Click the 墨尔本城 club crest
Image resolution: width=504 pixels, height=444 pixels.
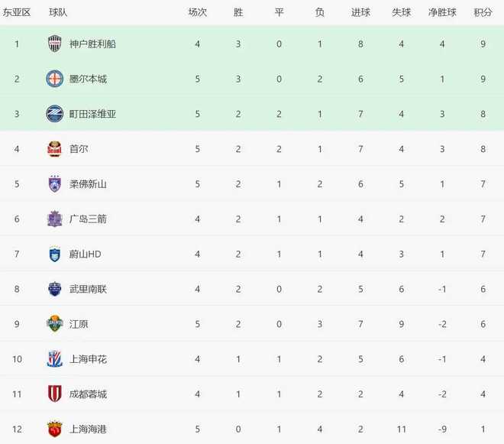[54, 79]
